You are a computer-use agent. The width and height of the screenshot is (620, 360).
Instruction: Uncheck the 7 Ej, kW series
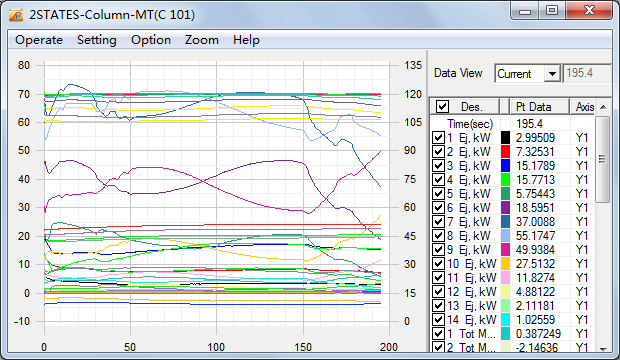pyautogui.click(x=438, y=222)
